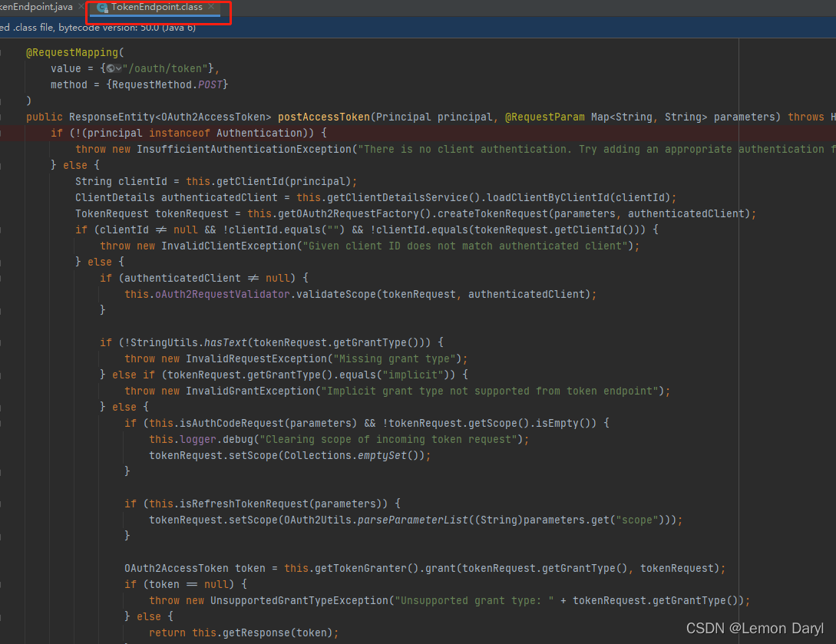This screenshot has height=644, width=836.
Task: Click the class file icon on TokenEndpoint.class tab
Action: (102, 8)
